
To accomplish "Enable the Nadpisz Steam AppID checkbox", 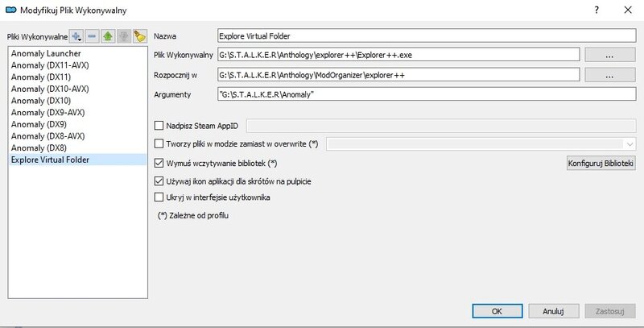I will [x=159, y=125].
